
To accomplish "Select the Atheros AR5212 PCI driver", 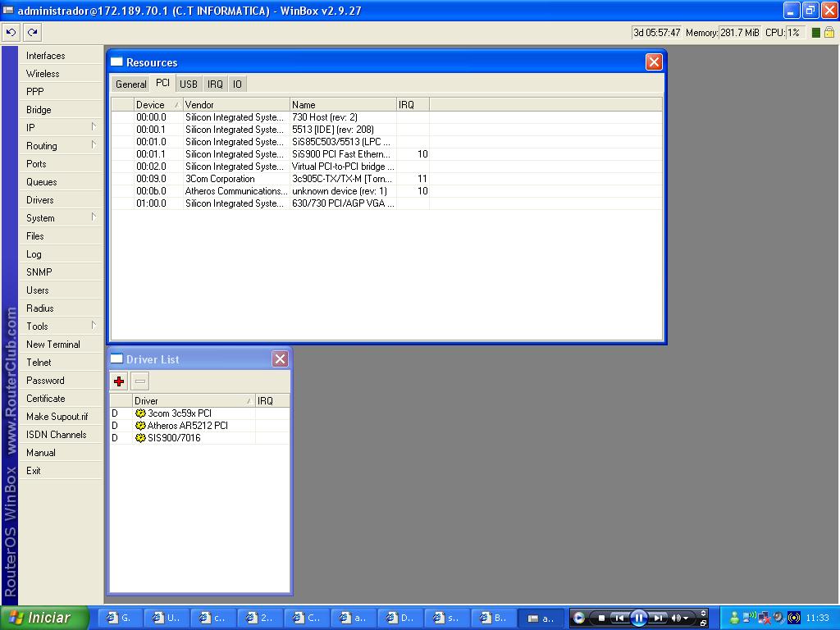I will coord(200,426).
